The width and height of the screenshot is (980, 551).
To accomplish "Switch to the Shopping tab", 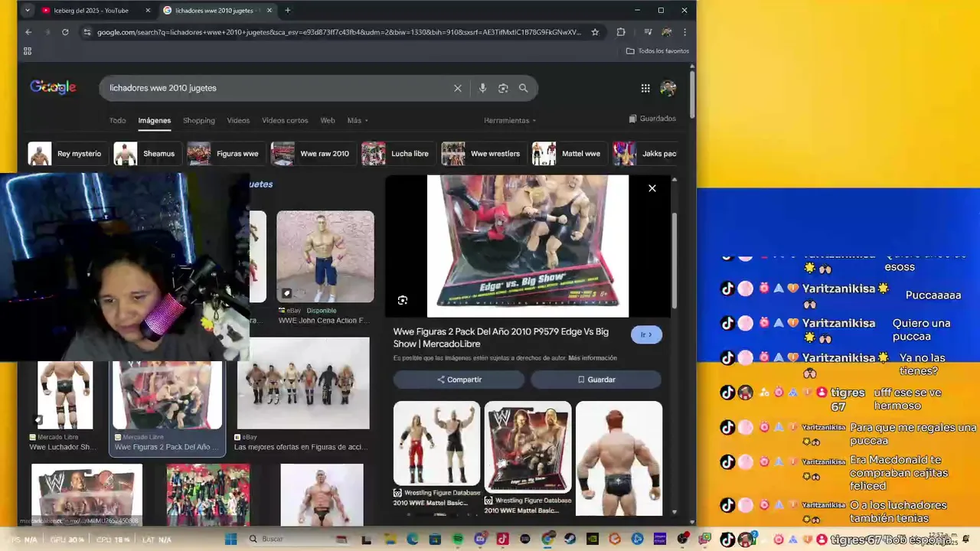I will coord(199,121).
